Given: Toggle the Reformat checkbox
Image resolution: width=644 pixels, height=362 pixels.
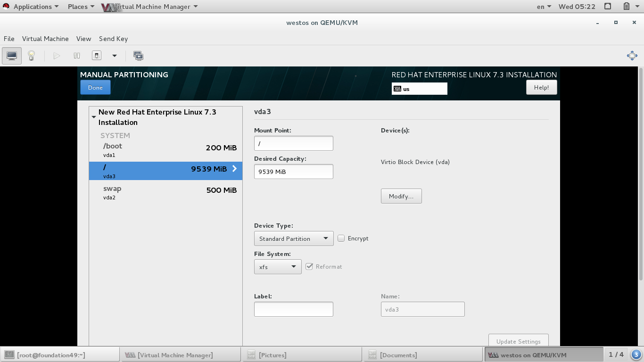Looking at the screenshot, I should (309, 266).
